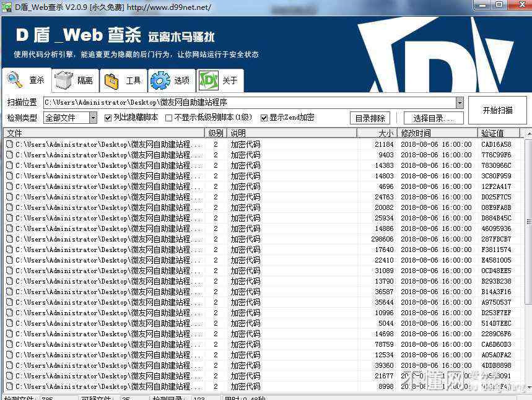Uncheck the 显示Zend加密 checkbox
The width and height of the screenshot is (532, 400).
[264, 118]
